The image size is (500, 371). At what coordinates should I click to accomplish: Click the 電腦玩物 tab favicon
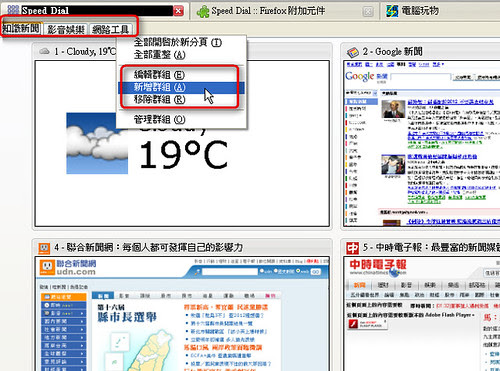click(392, 11)
